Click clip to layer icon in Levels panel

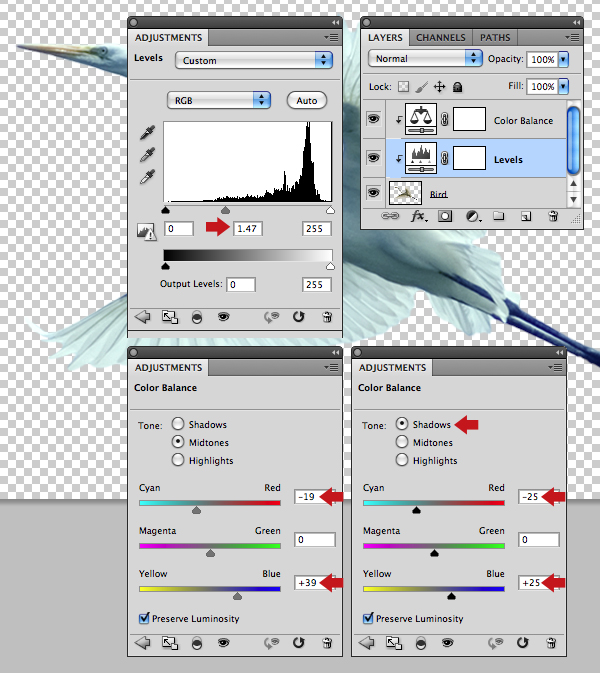[197, 318]
